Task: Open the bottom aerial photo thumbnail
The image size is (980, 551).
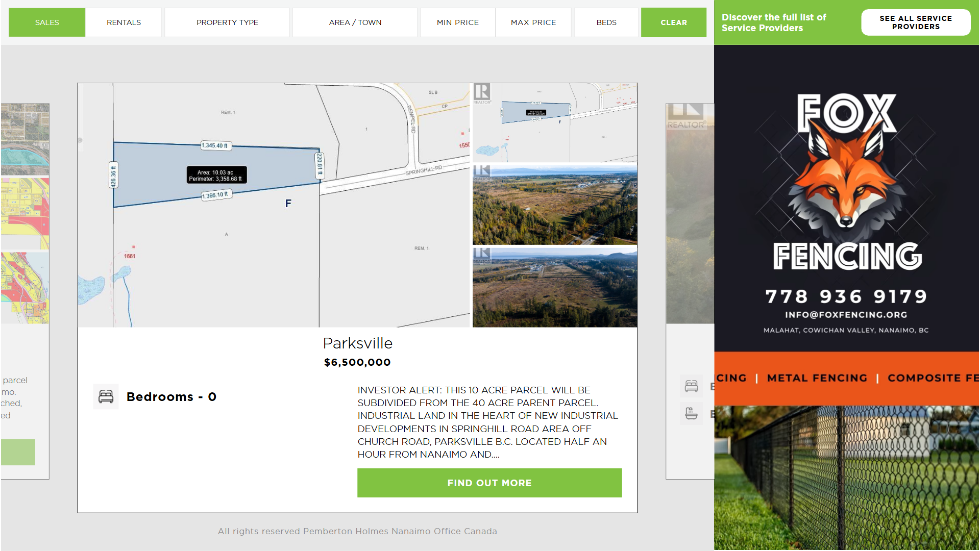Action: click(555, 288)
